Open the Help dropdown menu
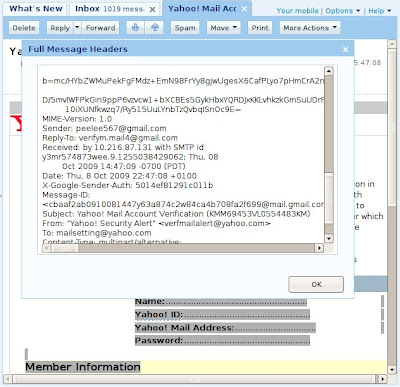Screen dimensions: 400x387 (379, 11)
